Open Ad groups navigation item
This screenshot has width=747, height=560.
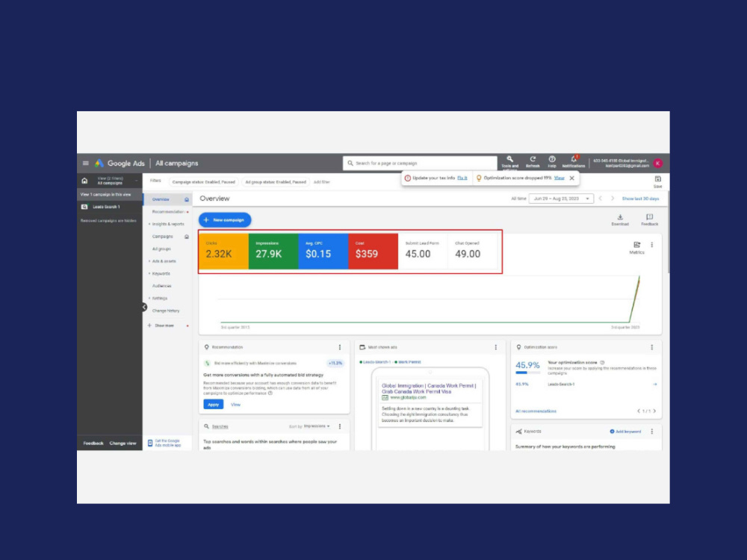coord(161,249)
